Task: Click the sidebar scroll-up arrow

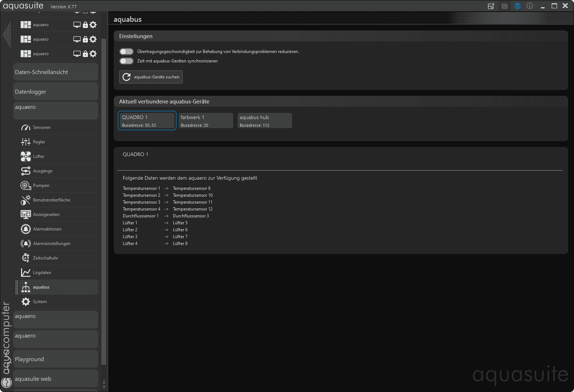Action: 104,382
